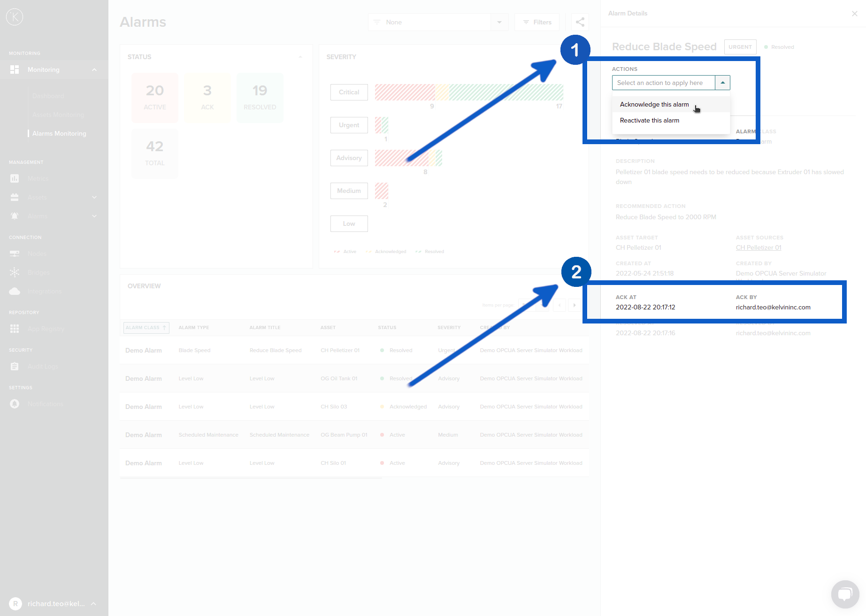Open App Registry grid icon
Screen dimensions: 866x616
tap(15, 329)
